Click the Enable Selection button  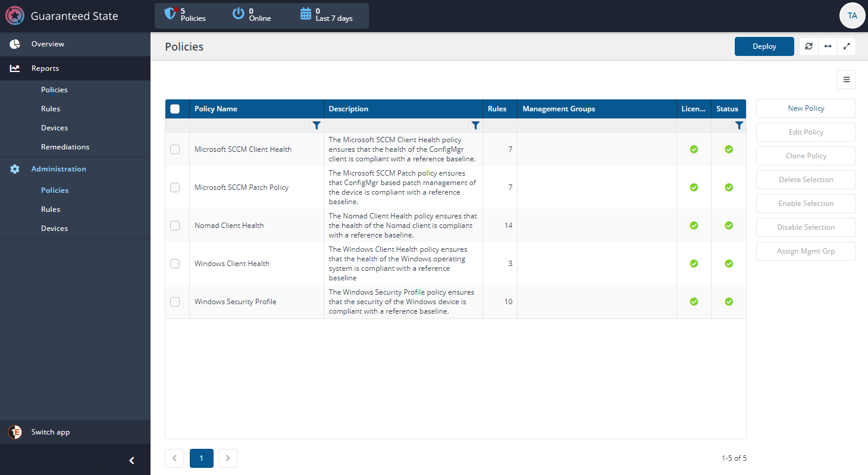point(806,204)
